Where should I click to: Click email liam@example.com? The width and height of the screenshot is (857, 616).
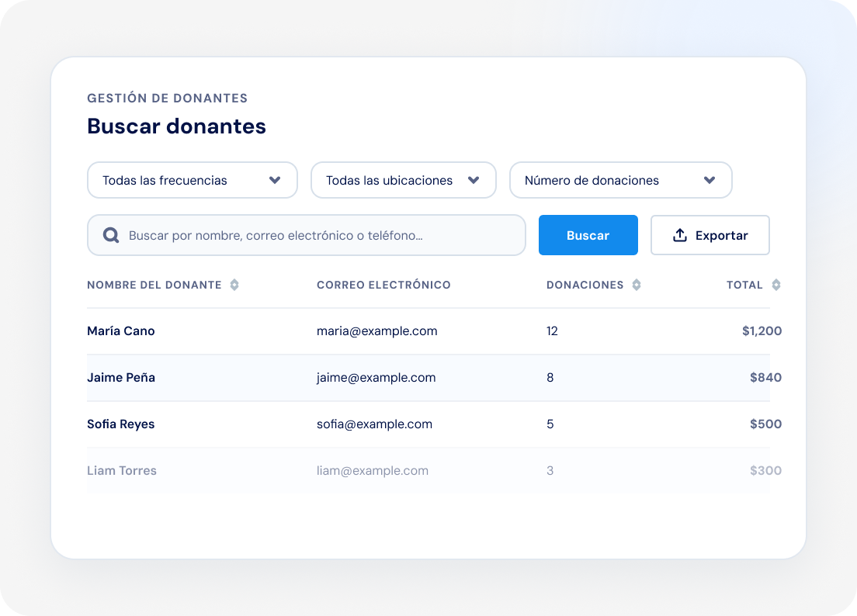pyautogui.click(x=373, y=471)
